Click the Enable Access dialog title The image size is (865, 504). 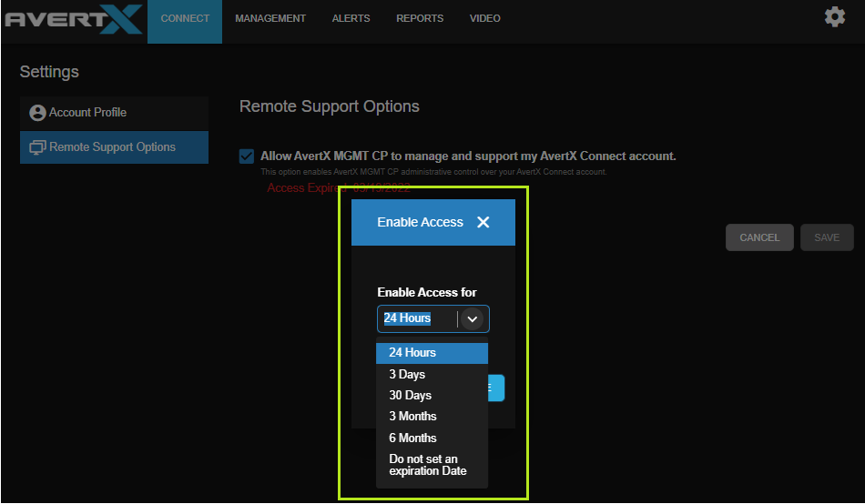pos(420,222)
